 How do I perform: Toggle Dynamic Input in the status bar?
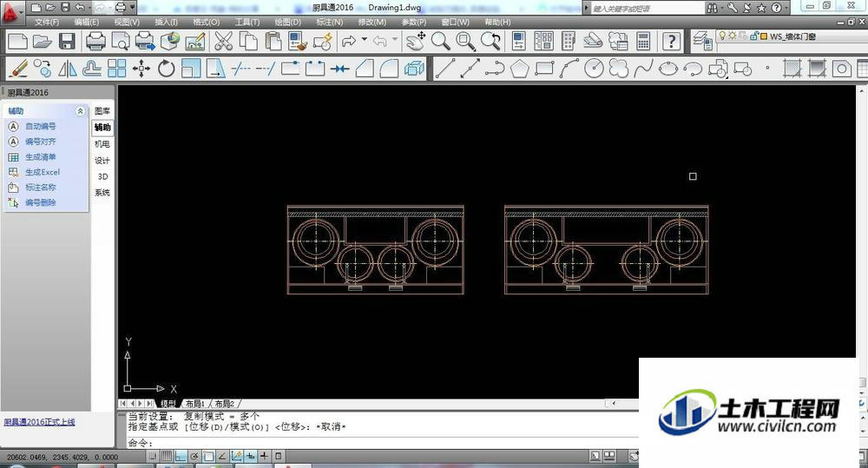(x=250, y=457)
